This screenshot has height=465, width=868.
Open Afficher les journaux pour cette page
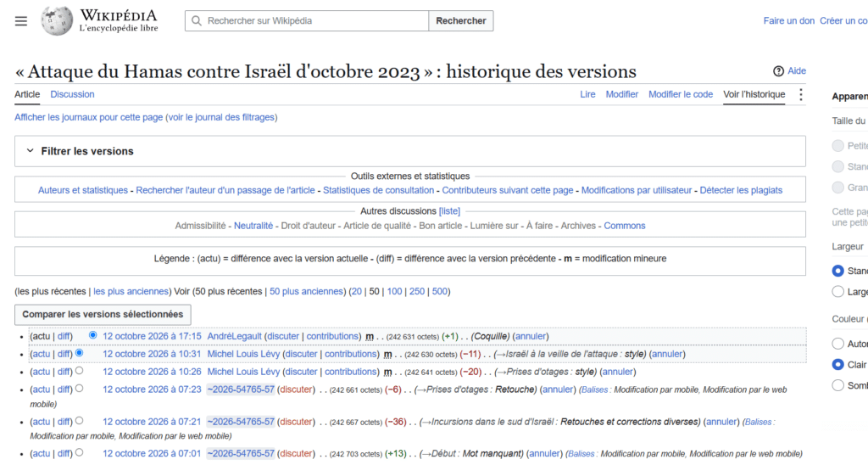88,117
